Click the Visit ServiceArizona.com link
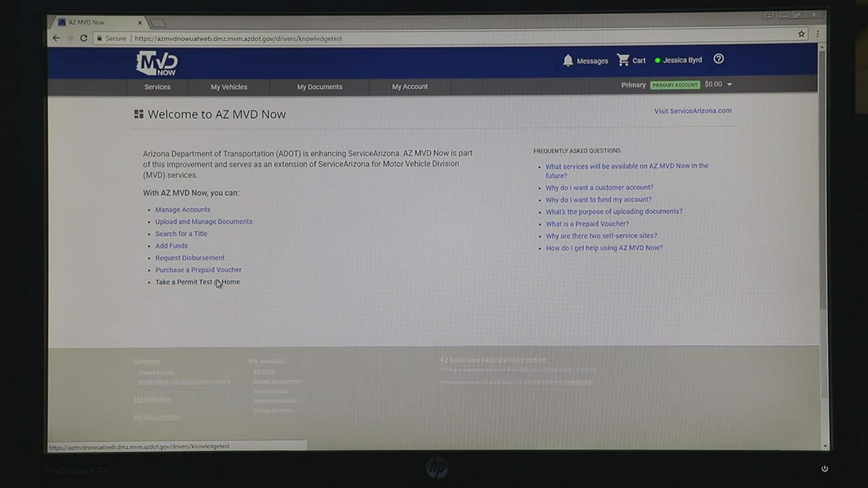This screenshot has height=488, width=868. coord(693,110)
